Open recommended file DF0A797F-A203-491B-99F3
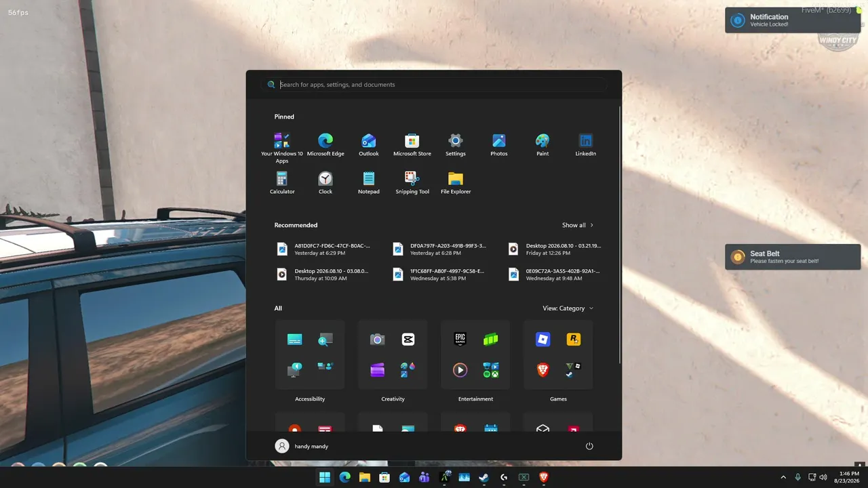The image size is (868, 488). pyautogui.click(x=439, y=249)
